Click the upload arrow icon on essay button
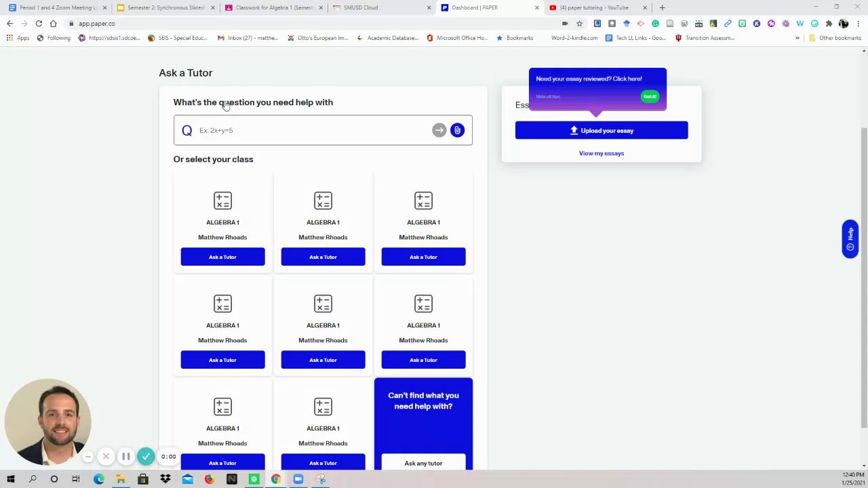The width and height of the screenshot is (868, 488). tap(574, 130)
